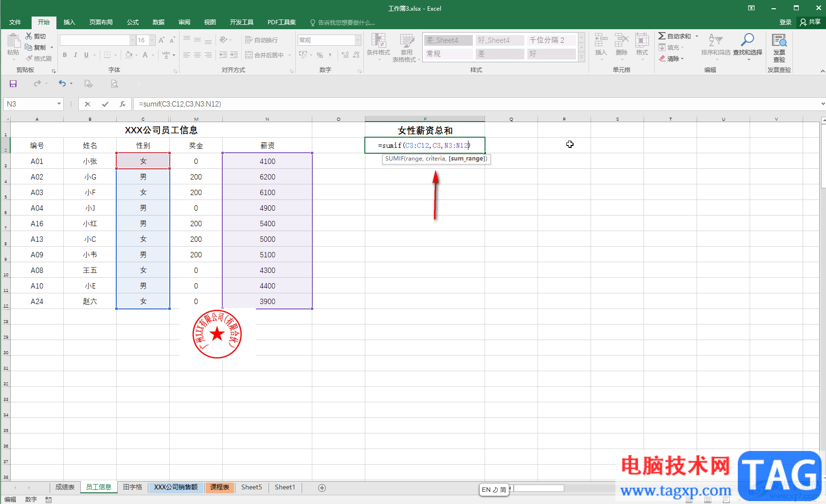Expand the Clear (清除) dropdown

tap(682, 58)
